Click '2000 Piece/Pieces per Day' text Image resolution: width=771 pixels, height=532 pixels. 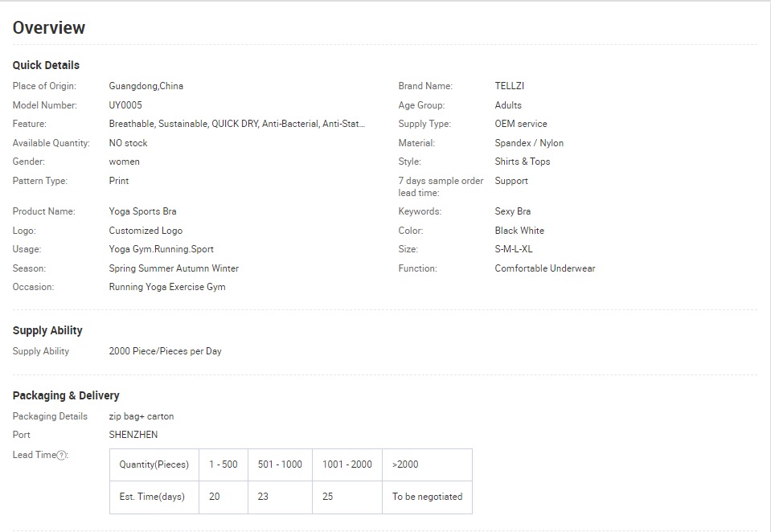click(166, 351)
